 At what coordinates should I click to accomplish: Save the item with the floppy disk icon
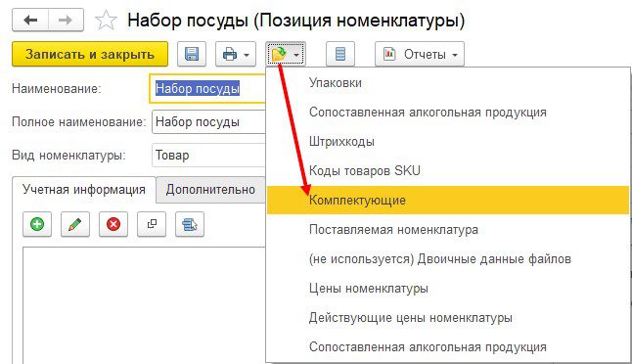click(192, 54)
